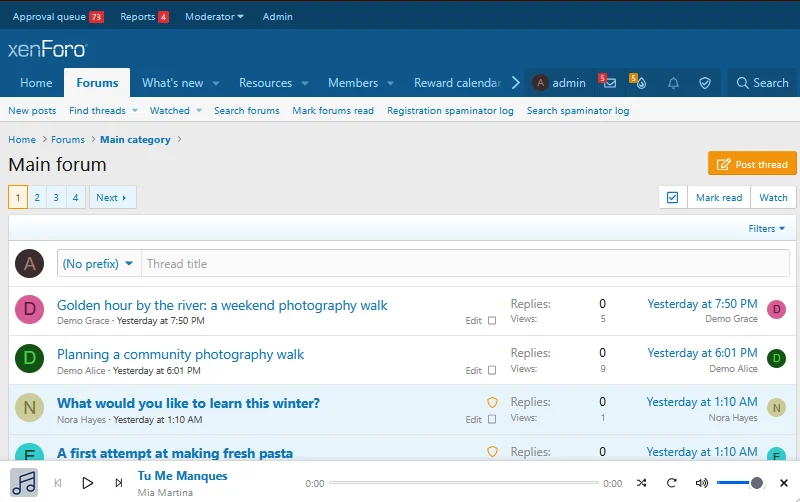This screenshot has width=800, height=502.
Task: Play the track Tu Me Manques
Action: click(x=87, y=483)
